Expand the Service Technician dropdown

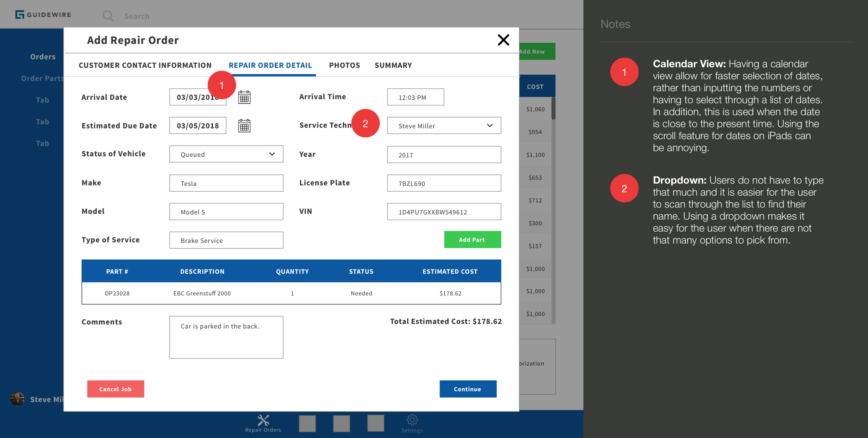[x=490, y=126]
